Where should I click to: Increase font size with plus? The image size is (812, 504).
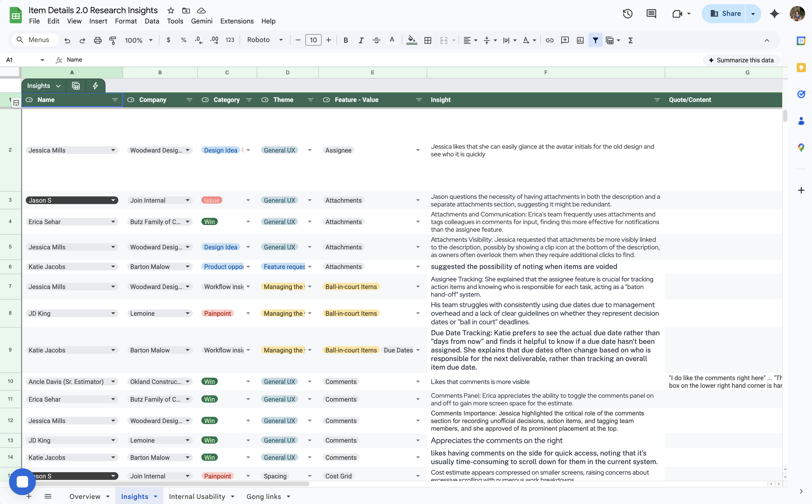328,40
